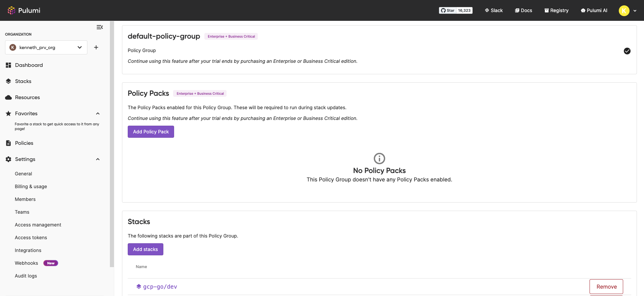
Task: Open Audit logs
Action: [x=26, y=276]
